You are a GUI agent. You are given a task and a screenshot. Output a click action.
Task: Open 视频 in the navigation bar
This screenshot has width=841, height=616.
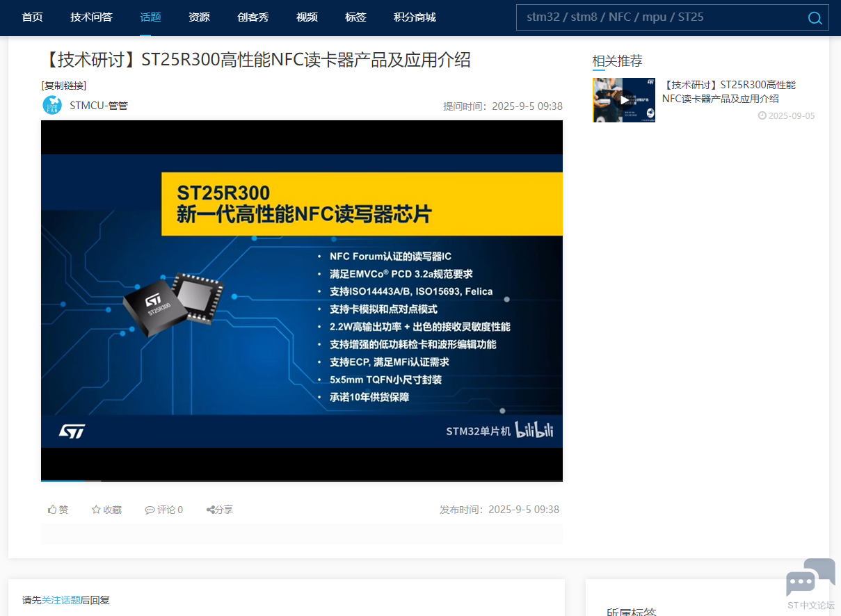coord(307,17)
